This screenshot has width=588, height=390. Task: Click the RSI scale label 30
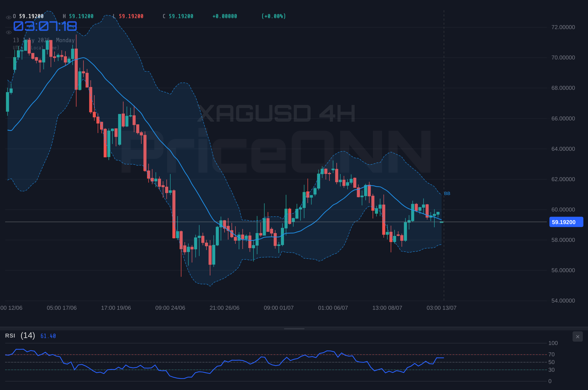tap(551, 370)
